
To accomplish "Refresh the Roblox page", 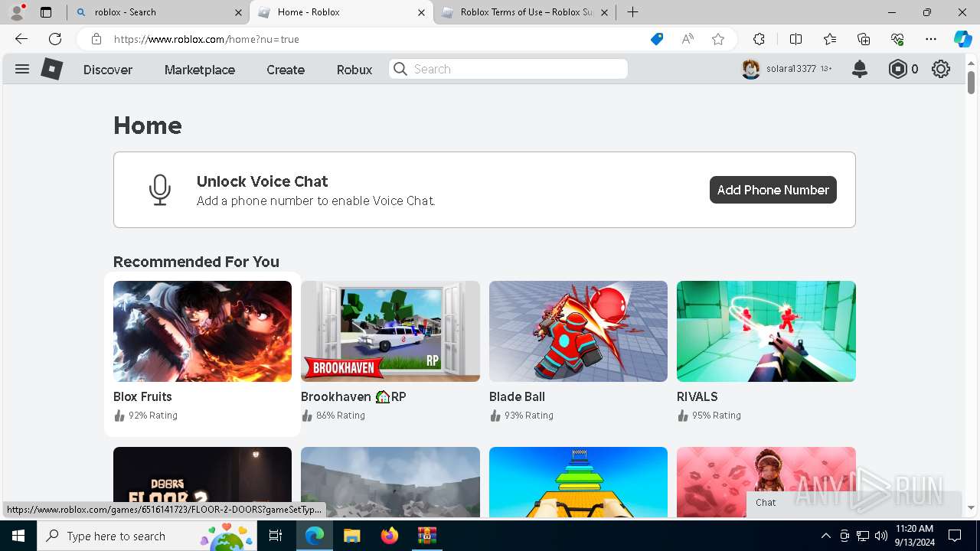I will (x=55, y=39).
